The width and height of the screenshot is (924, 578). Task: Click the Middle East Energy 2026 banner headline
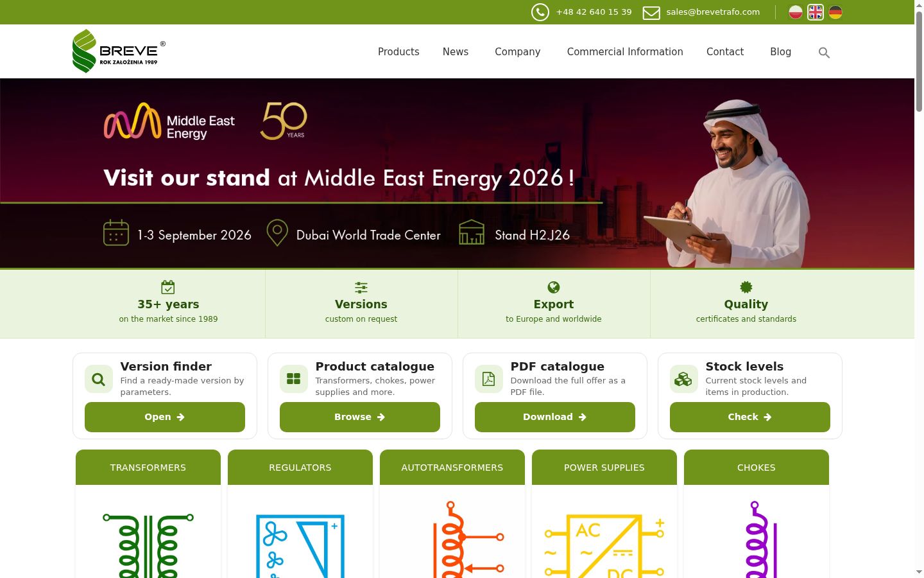point(339,178)
